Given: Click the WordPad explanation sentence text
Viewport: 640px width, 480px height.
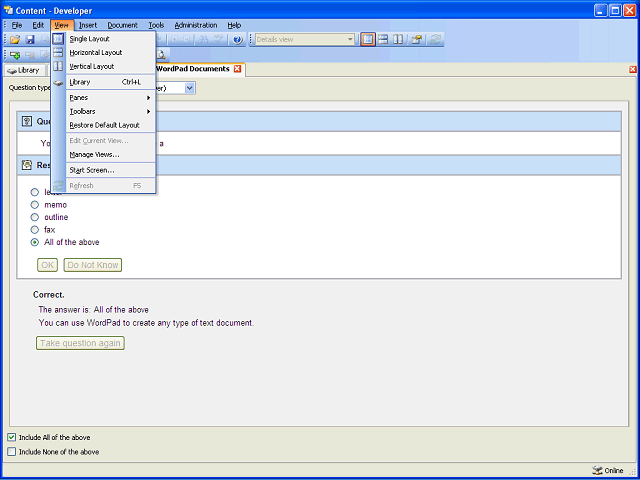Looking at the screenshot, I should (x=146, y=323).
